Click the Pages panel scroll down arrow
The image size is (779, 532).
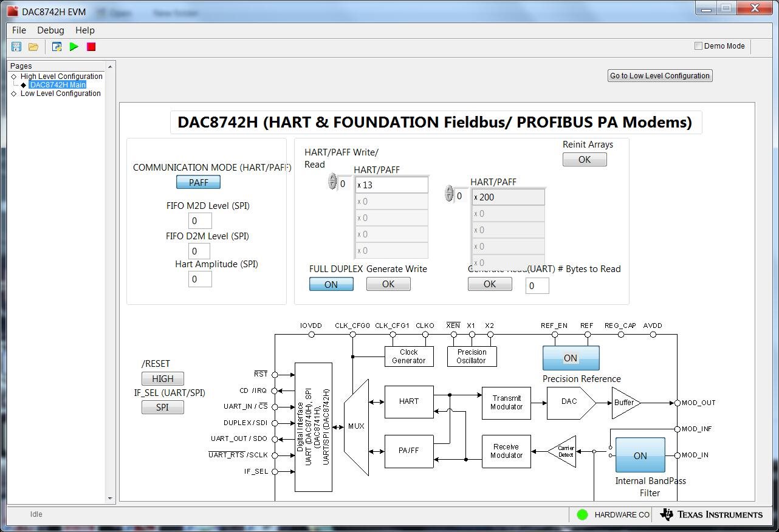(110, 498)
